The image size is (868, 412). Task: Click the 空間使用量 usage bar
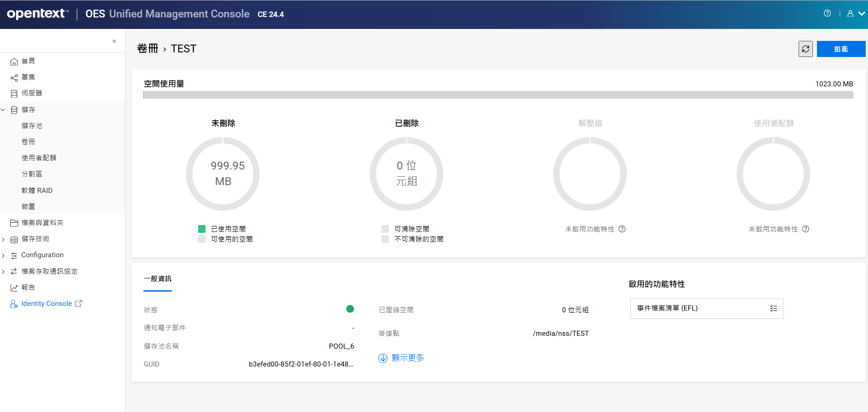click(x=498, y=95)
